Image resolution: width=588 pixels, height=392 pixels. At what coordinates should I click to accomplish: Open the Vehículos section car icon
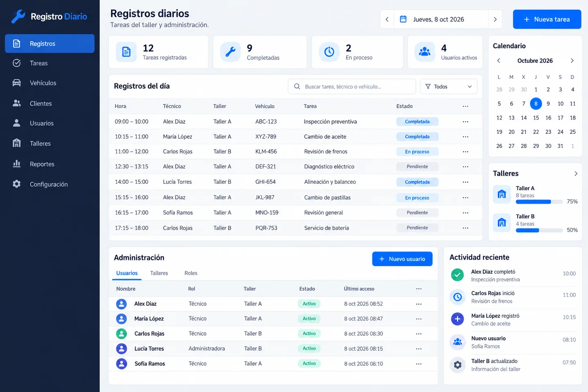17,83
